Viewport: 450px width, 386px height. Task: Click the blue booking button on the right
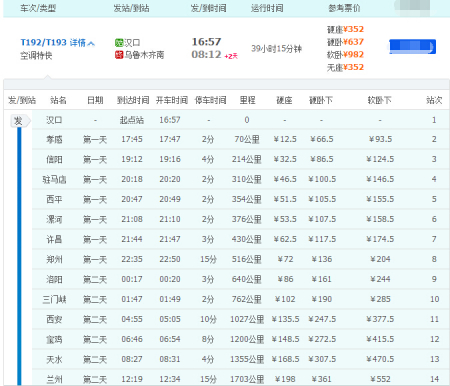(412, 47)
